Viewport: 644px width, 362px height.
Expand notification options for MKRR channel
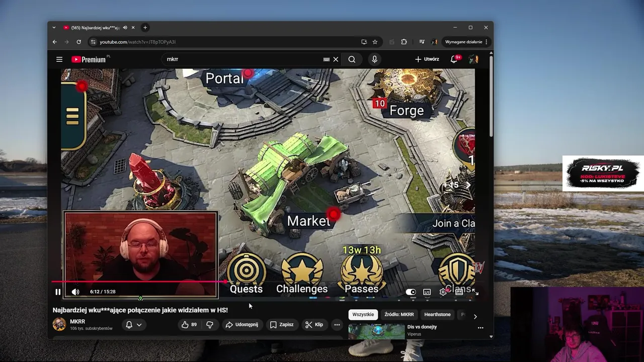(134, 325)
